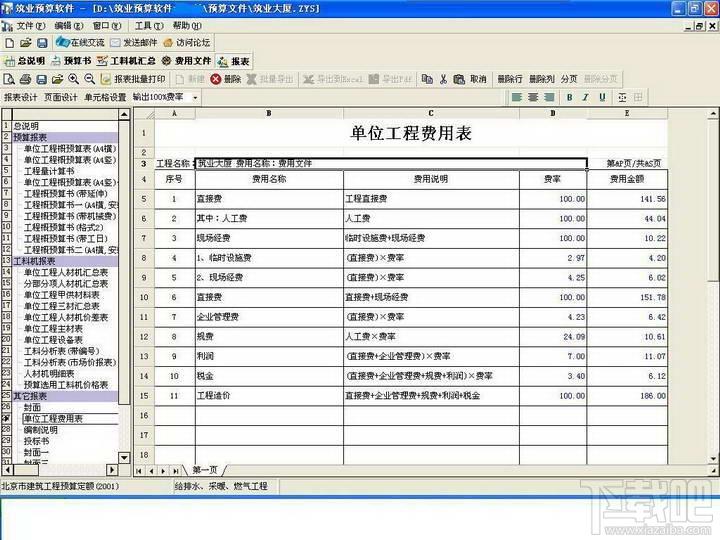Click 删除列 delete column button

click(x=542, y=79)
